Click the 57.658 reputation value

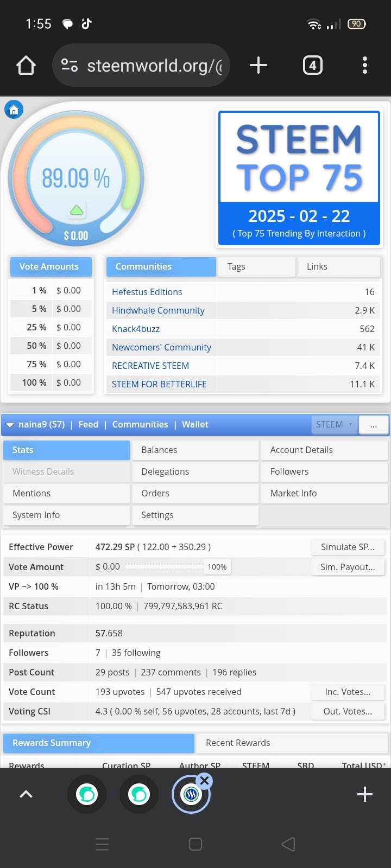109,633
